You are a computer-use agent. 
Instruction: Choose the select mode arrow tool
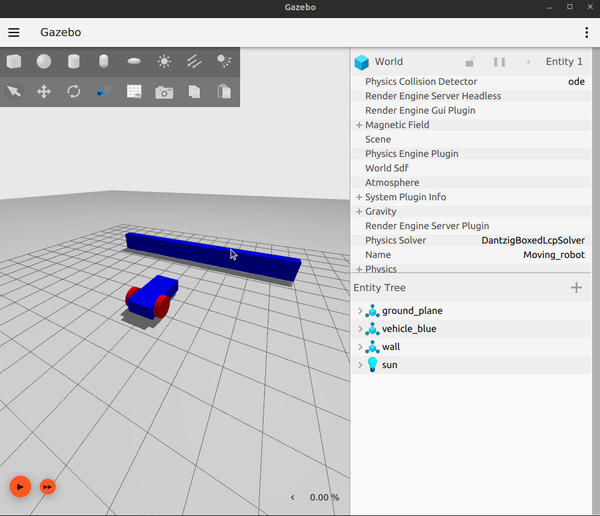(x=14, y=91)
